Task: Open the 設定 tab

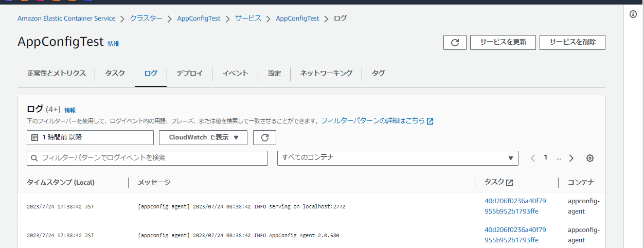Action: point(275,74)
